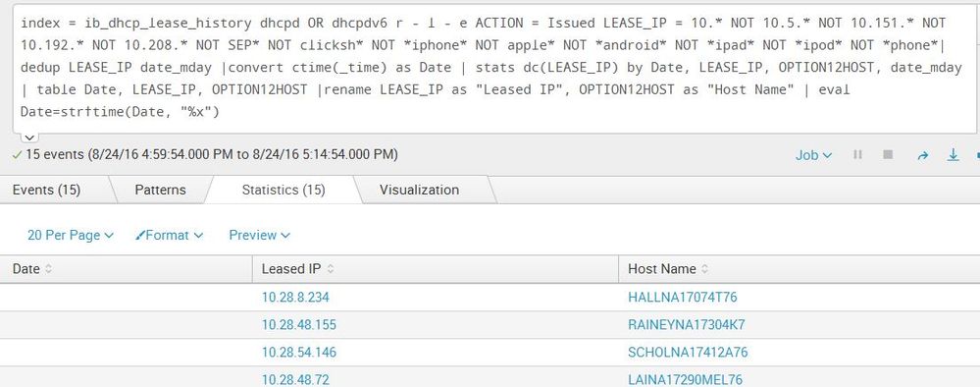Viewport: 980px width, 387px height.
Task: Switch to the Patterns tab
Action: pyautogui.click(x=160, y=190)
